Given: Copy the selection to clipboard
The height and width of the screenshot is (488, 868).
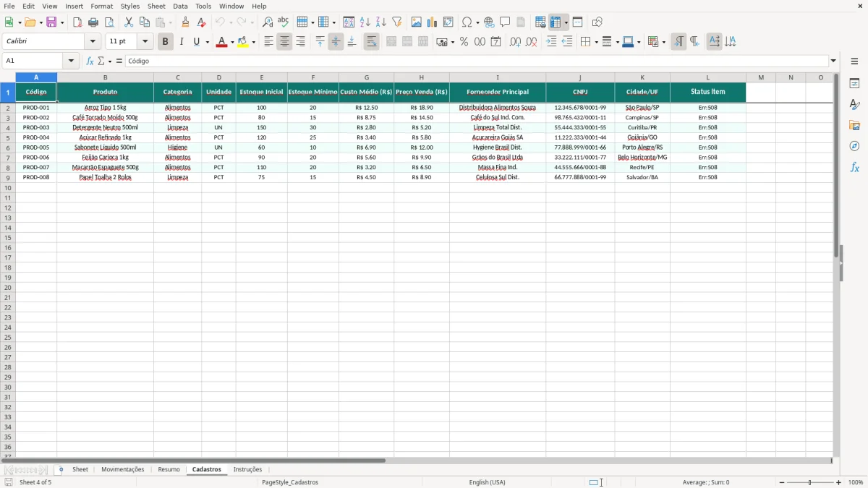Looking at the screenshot, I should point(145,22).
